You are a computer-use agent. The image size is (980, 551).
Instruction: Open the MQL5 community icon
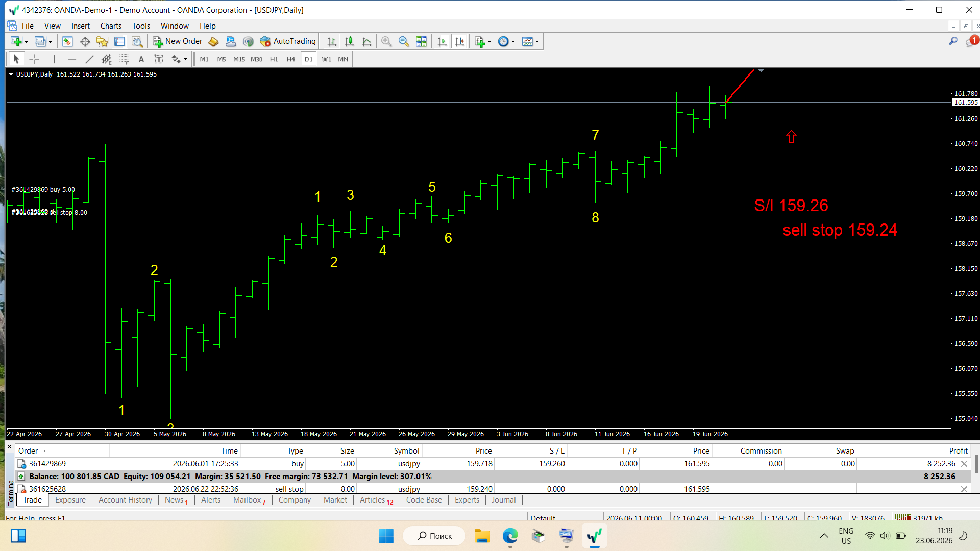(x=231, y=42)
